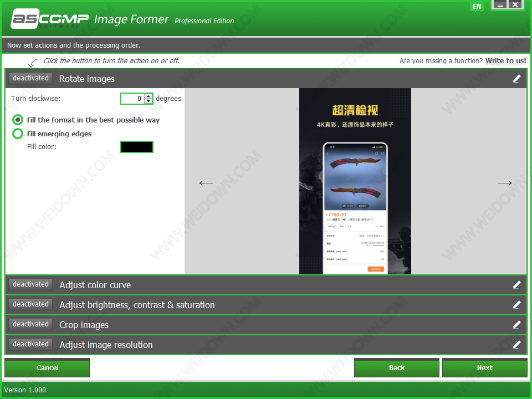Screen dimensions: 532x399
Task: Activate the Adjust color curve action
Action: (30, 284)
